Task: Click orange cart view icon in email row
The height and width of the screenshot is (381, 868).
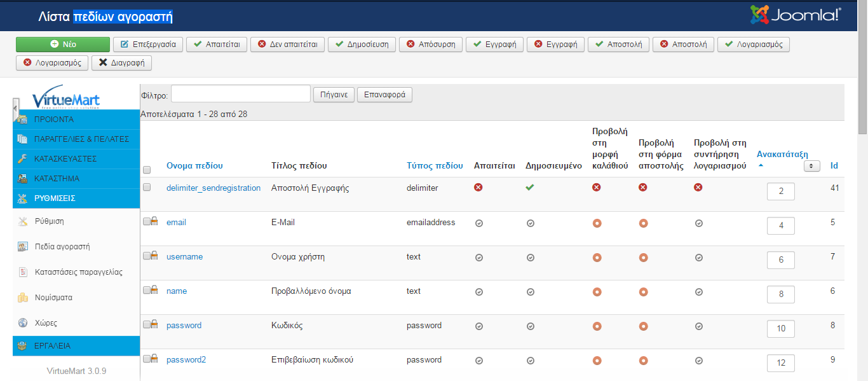Action: (x=597, y=223)
